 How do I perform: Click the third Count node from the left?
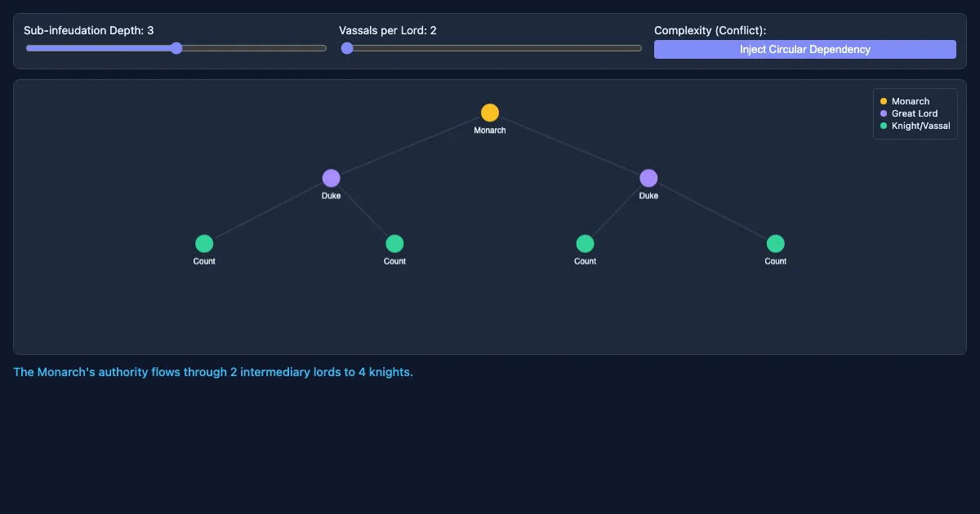(585, 243)
